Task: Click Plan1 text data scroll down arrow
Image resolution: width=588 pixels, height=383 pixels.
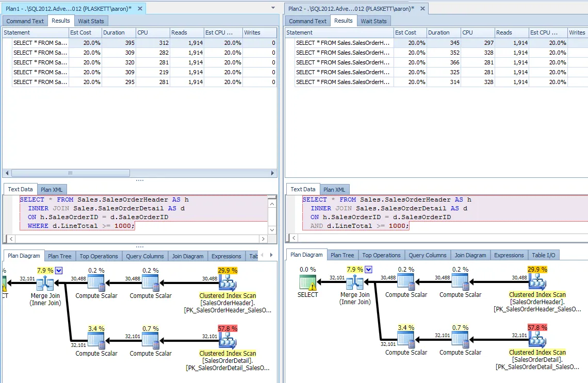Action: tap(272, 230)
